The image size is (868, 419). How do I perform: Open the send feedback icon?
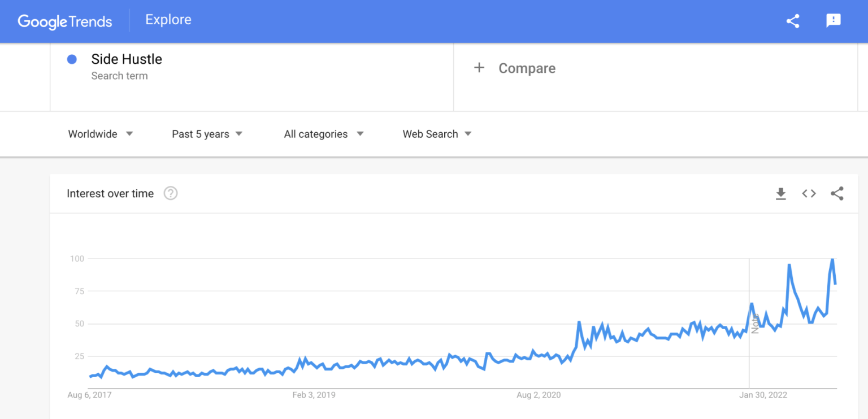coord(833,21)
